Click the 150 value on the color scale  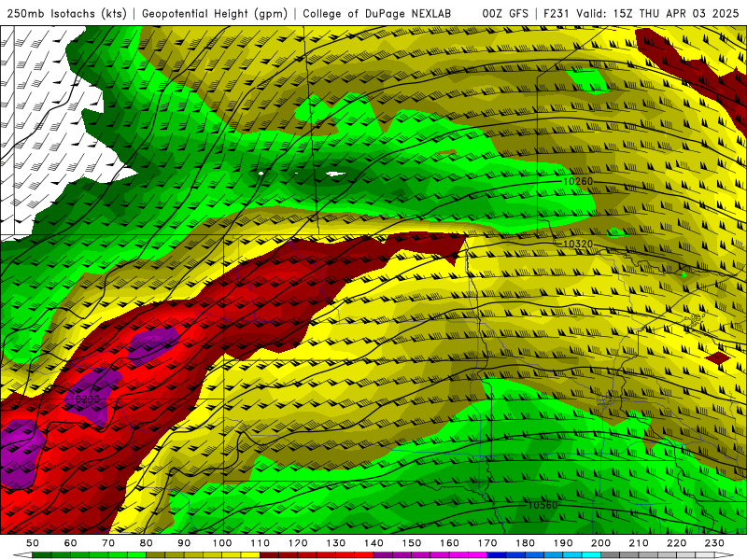pyautogui.click(x=412, y=543)
